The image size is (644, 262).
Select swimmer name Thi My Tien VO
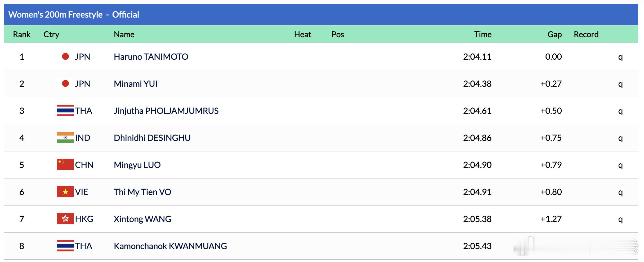142,192
